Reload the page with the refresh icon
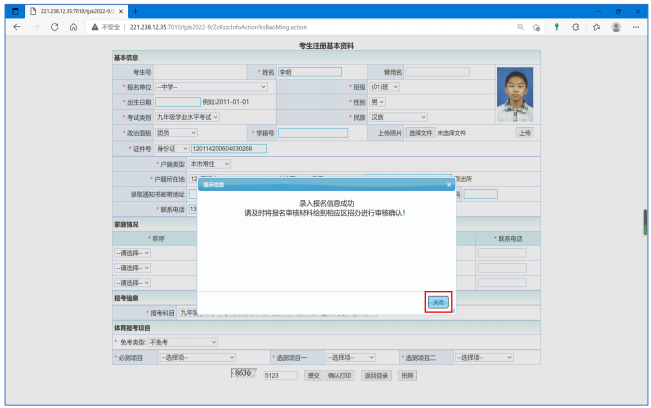Viewport: 651px width, 408px height. (x=56, y=28)
